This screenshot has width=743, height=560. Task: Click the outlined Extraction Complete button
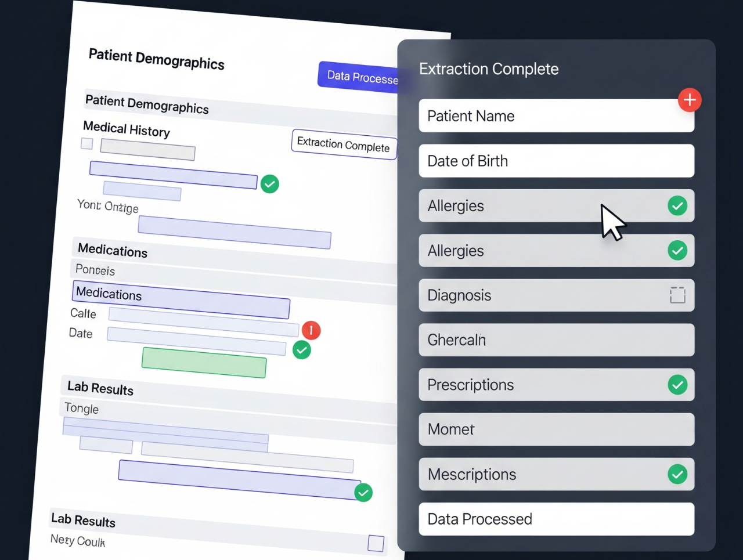[344, 144]
